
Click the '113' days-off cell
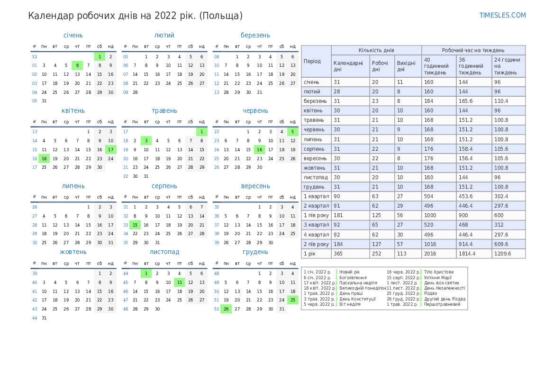[408, 254]
